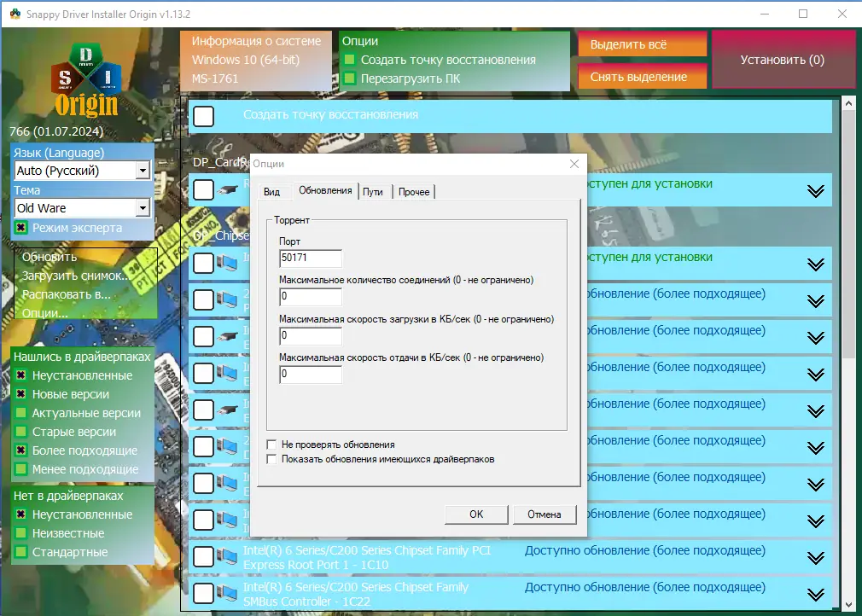Switch to the Вид tab
The image size is (862, 616).
tap(274, 192)
